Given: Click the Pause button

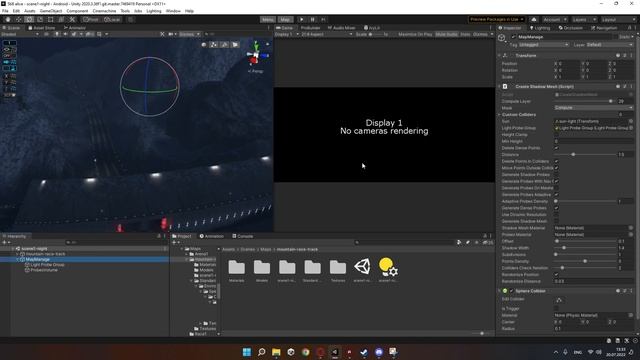Looking at the screenshot, I should click(x=312, y=20).
